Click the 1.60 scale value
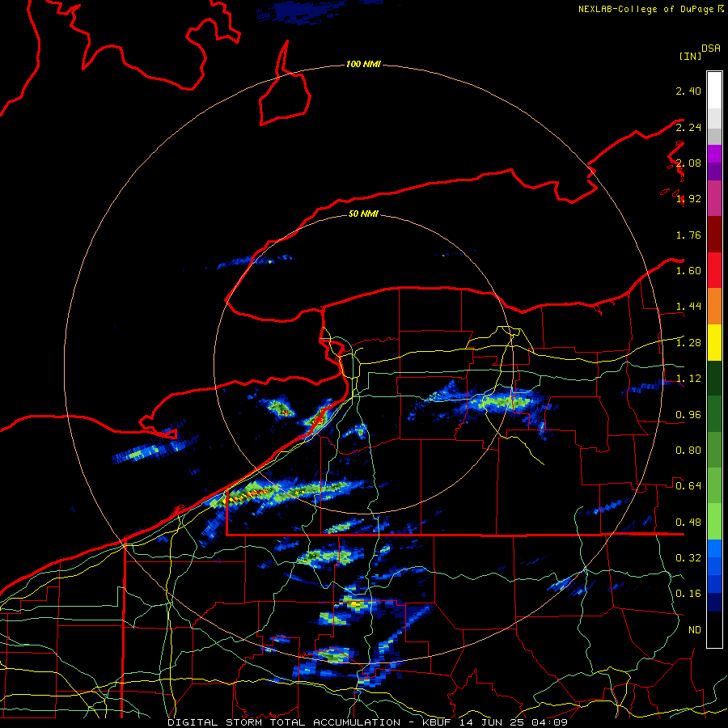The height and width of the screenshot is (728, 728). (x=688, y=271)
